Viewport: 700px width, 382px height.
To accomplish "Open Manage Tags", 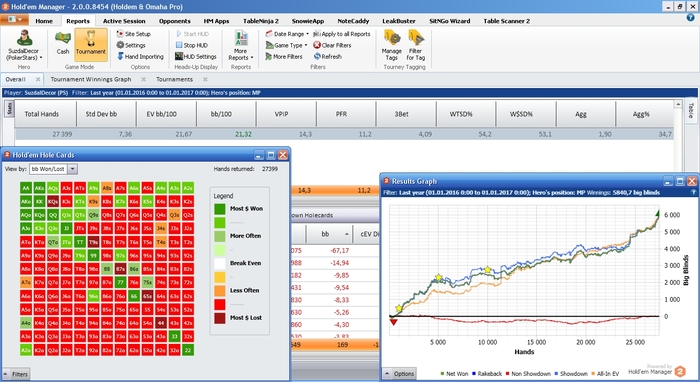I will click(x=392, y=45).
